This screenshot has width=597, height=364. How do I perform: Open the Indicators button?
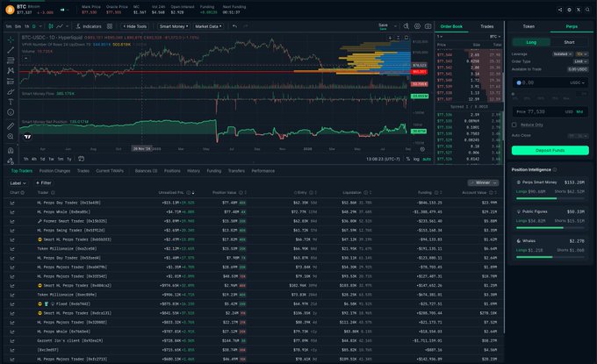89,26
